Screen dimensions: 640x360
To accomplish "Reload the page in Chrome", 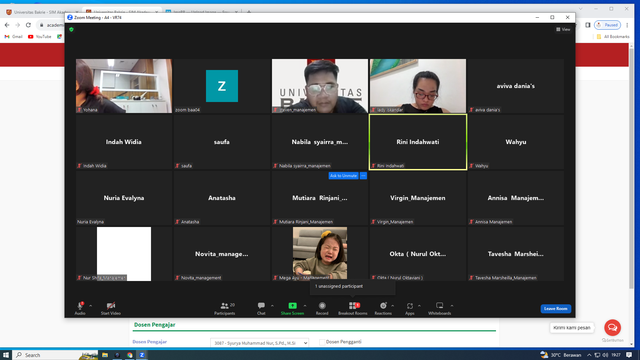I will (28, 25).
